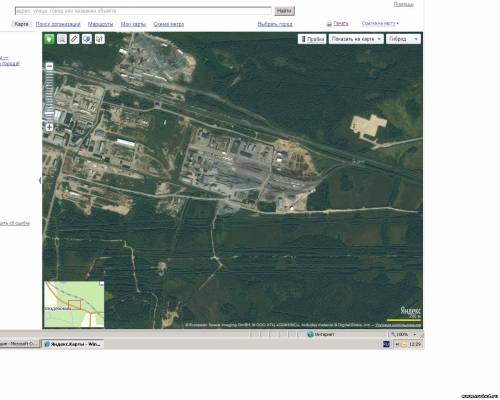Viewport: 500px width, 400px height.
Task: Open the Выбрать город link
Action: point(275,24)
